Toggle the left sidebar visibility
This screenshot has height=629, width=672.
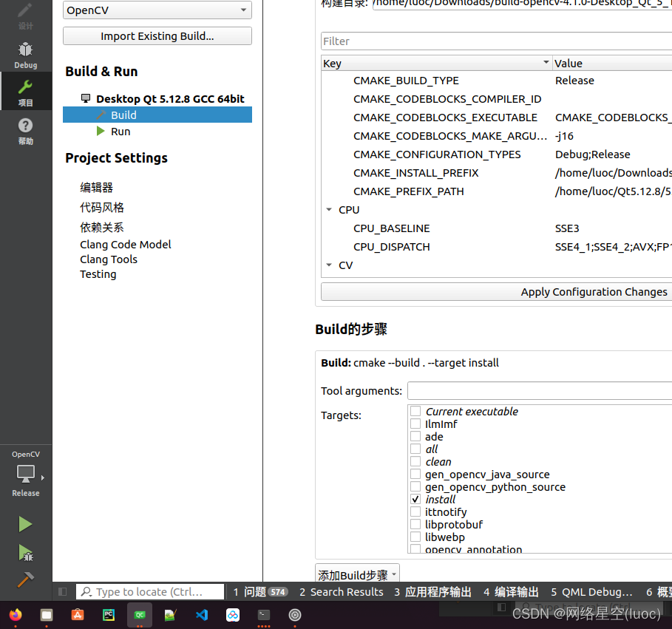pyautogui.click(x=63, y=592)
